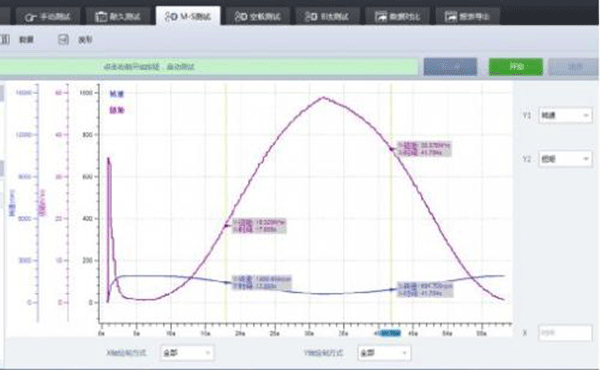Click the icon on the fourth tab

(241, 16)
